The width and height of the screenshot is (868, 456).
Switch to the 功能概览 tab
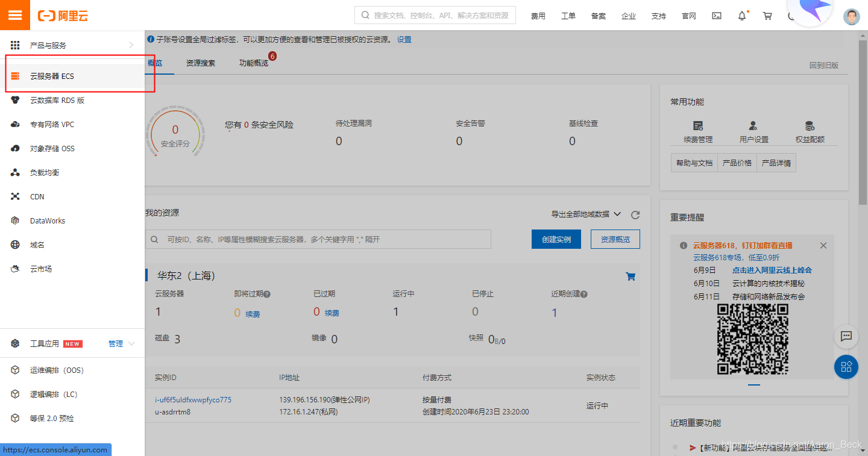[254, 63]
